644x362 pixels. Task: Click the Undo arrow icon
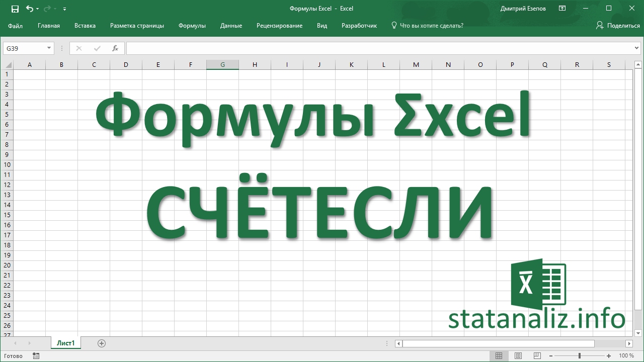pos(30,9)
